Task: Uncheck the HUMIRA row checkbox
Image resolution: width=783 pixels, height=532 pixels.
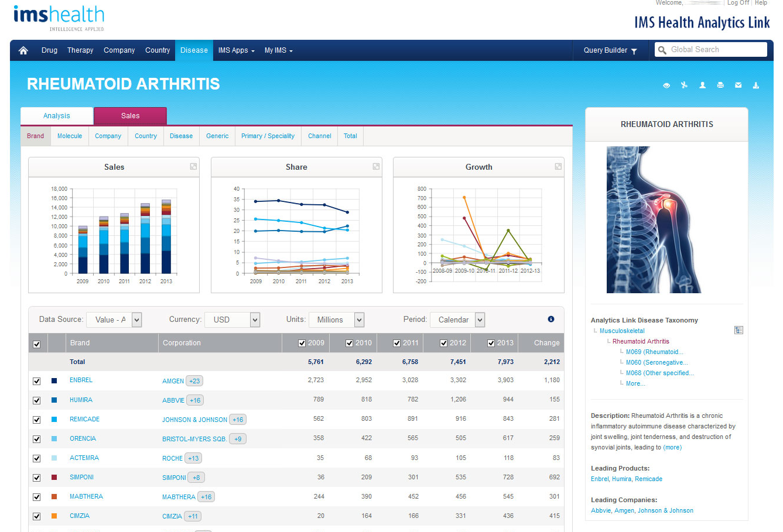Action: pos(37,400)
